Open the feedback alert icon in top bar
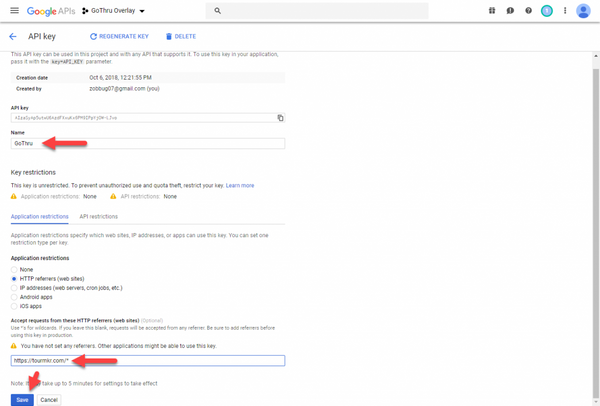Viewport: 600px width, 406px height. point(511,11)
